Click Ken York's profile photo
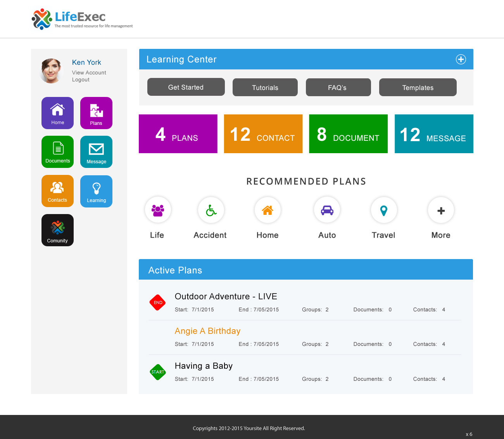The width and height of the screenshot is (504, 439). pyautogui.click(x=51, y=71)
